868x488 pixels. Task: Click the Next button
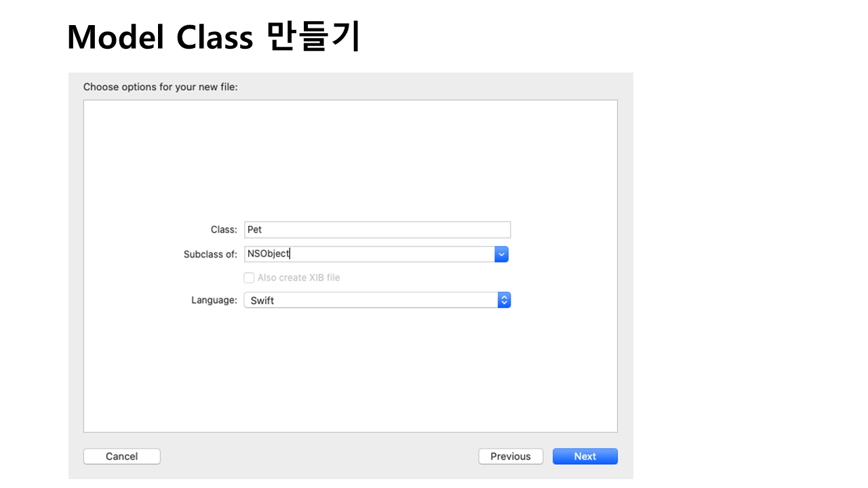pyautogui.click(x=585, y=456)
